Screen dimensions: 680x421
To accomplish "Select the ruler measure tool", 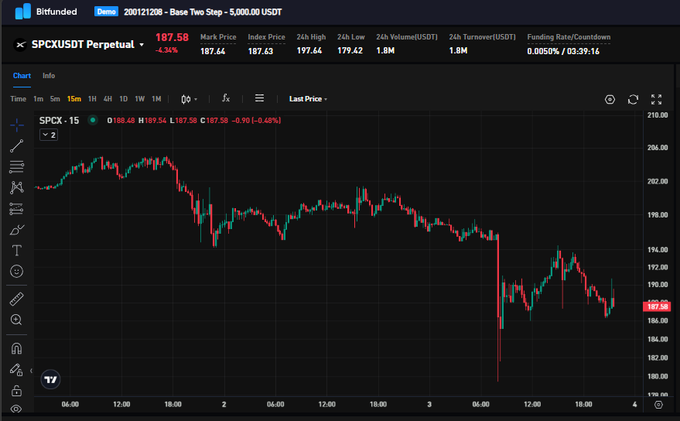I will (x=16, y=299).
